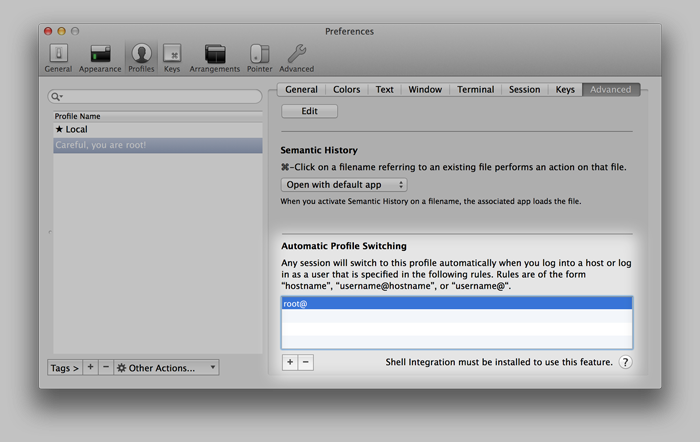
Task: Add a new automatic profile switching rule
Action: pos(290,362)
